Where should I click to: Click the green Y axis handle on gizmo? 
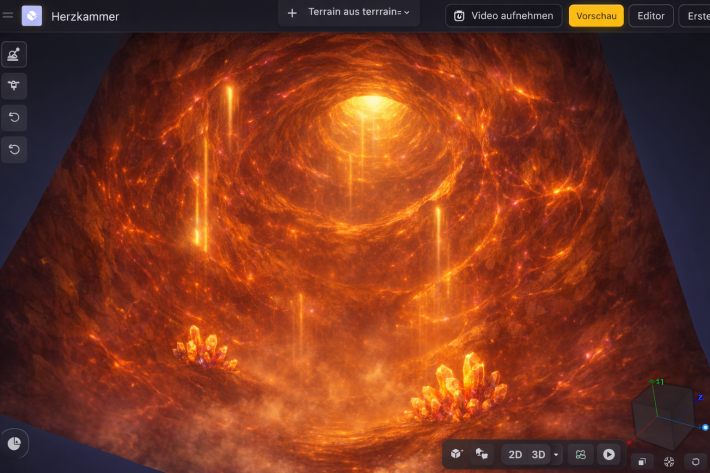pyautogui.click(x=653, y=382)
